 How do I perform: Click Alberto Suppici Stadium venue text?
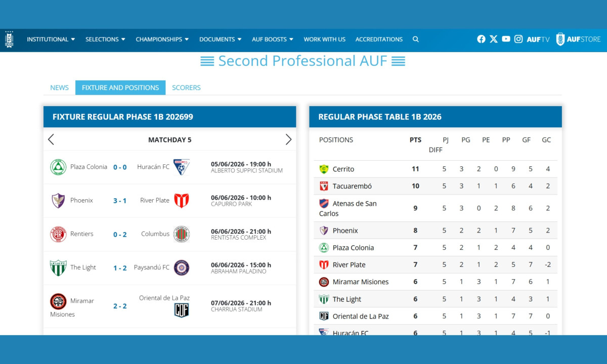tap(247, 170)
